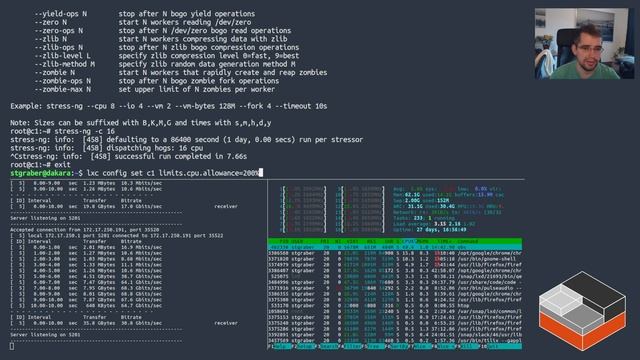Click the Tasks count line in htop
The height and width of the screenshot is (360, 640).
coord(424,218)
